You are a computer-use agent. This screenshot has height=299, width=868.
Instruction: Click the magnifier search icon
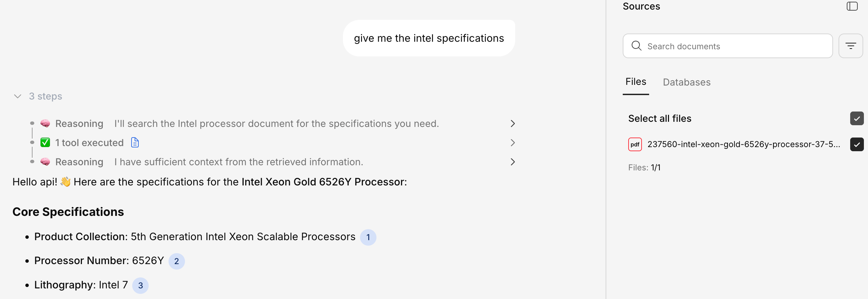coord(636,46)
